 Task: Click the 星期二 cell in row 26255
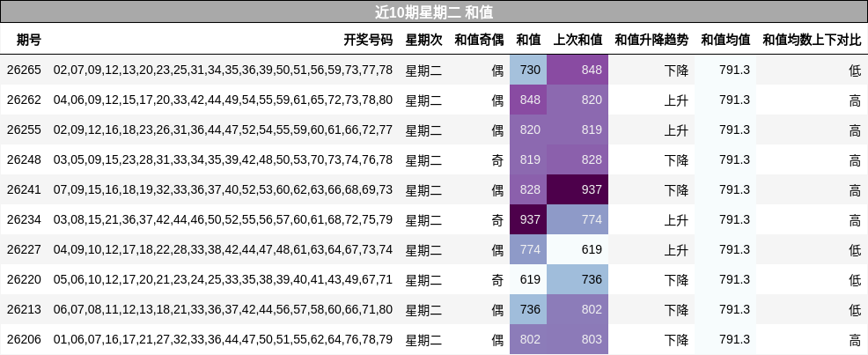coord(424,129)
